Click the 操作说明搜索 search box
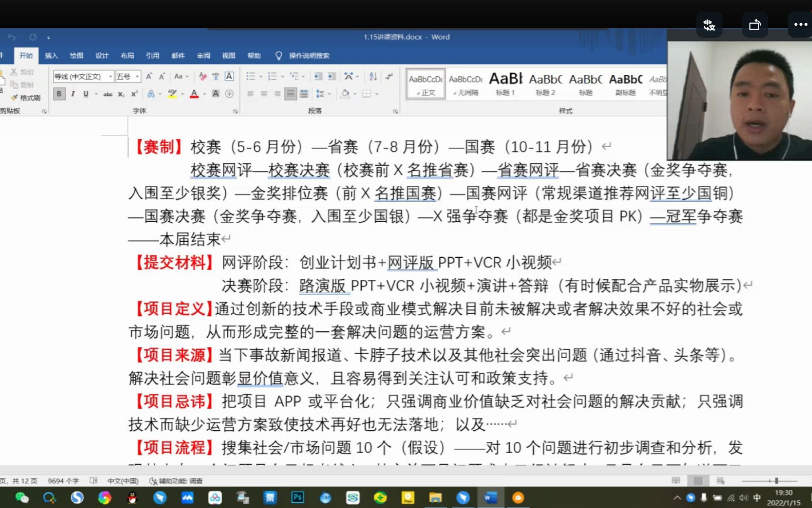This screenshot has width=812, height=508. pyautogui.click(x=309, y=56)
